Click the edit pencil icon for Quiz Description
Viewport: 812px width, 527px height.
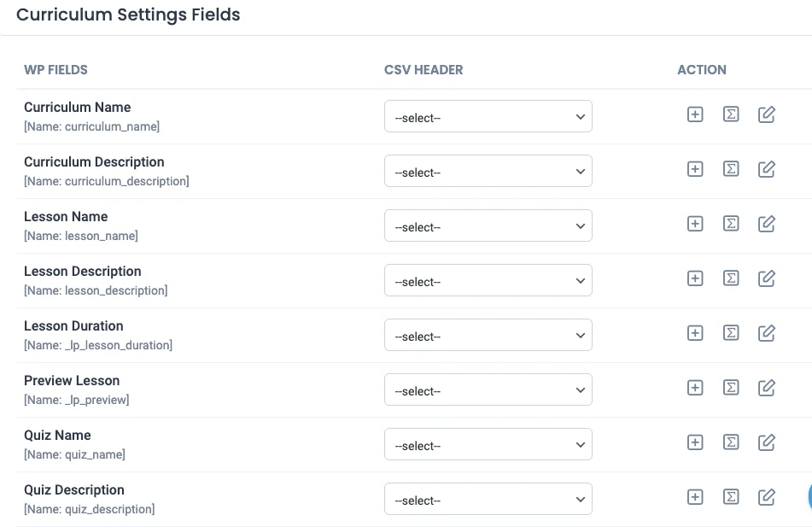click(767, 497)
